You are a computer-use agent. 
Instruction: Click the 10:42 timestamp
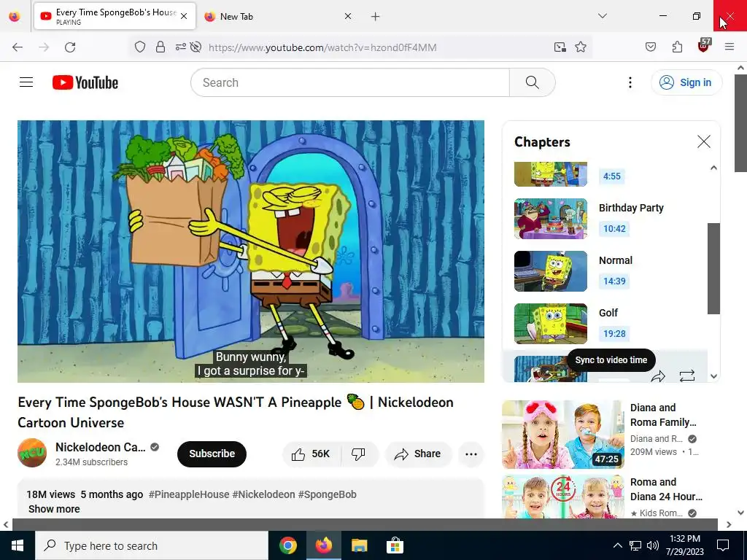[614, 228]
